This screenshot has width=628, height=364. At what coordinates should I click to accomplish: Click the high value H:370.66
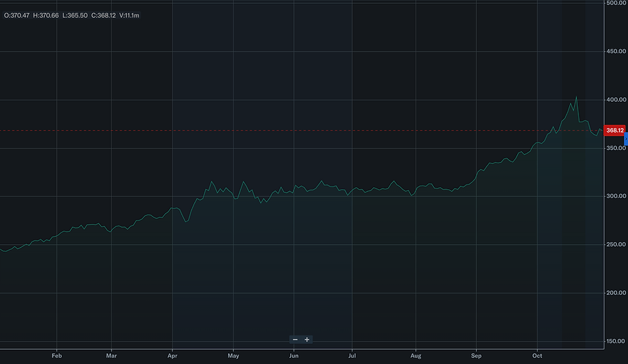point(45,15)
